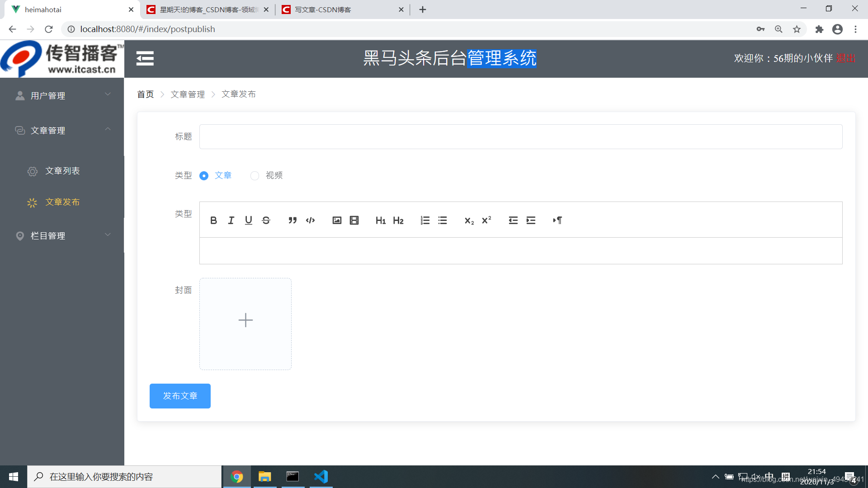Open Visual Studio Code from taskbar
Screen dimensions: 868x488
pos(321,477)
